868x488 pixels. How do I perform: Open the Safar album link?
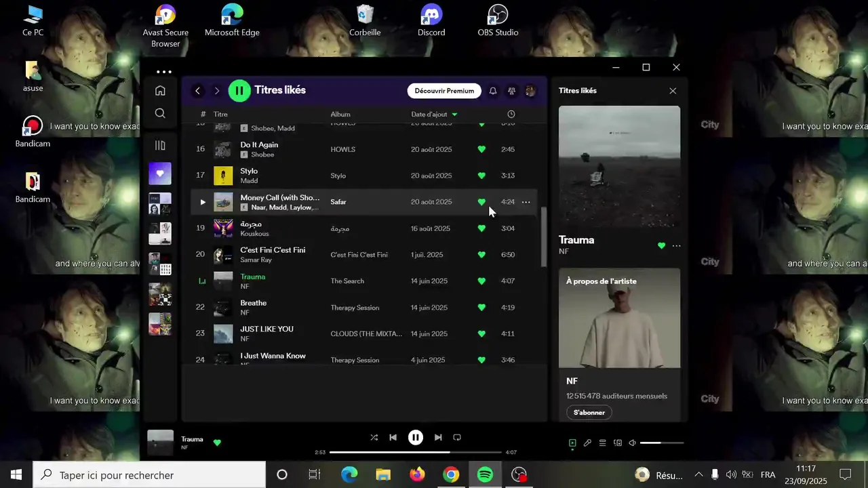(x=338, y=202)
